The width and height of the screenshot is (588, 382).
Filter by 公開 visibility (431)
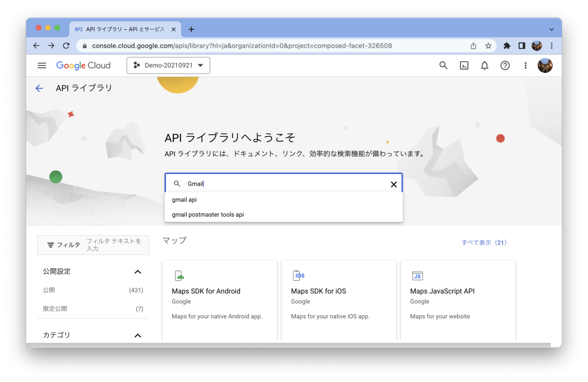point(93,290)
